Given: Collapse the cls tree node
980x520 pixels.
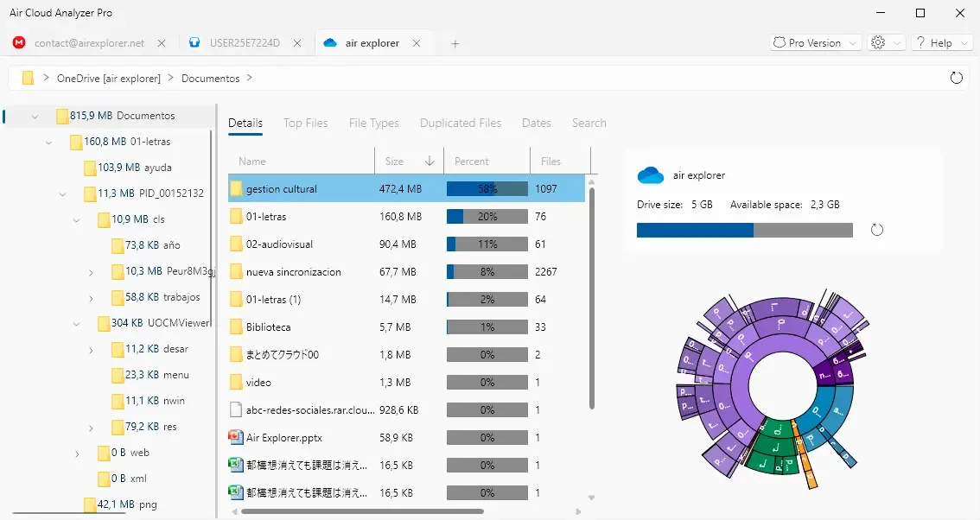Looking at the screenshot, I should (x=76, y=220).
